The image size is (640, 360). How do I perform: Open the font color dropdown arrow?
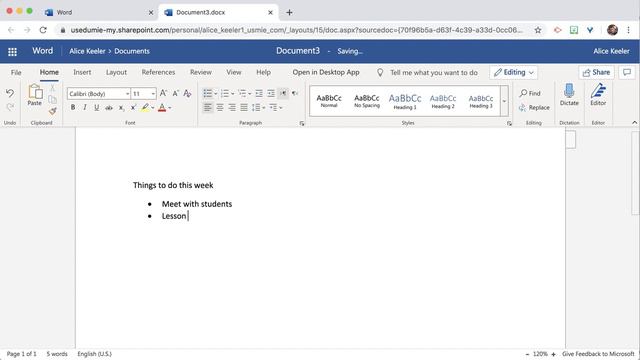click(x=170, y=108)
